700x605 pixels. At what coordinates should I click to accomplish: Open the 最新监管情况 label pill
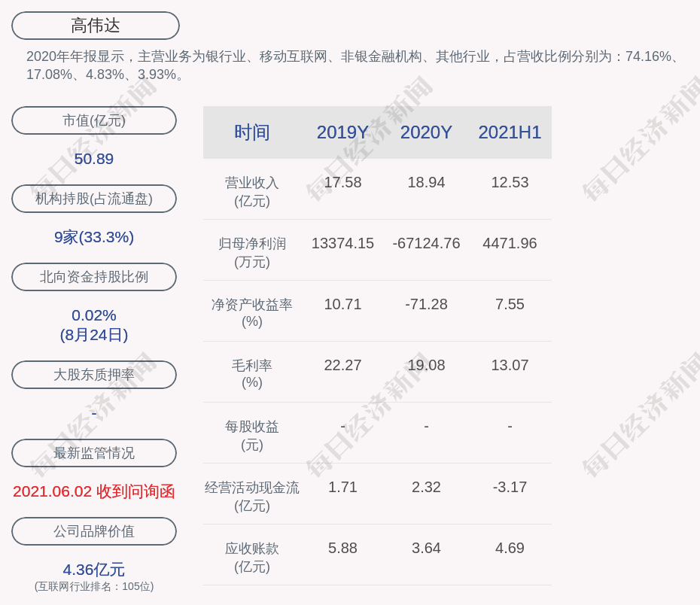94,453
